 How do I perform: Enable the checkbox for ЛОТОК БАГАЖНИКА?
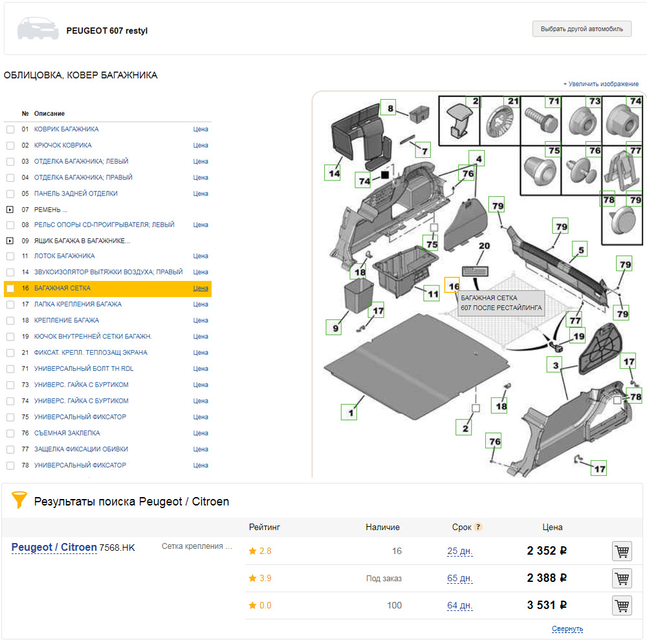(x=10, y=256)
